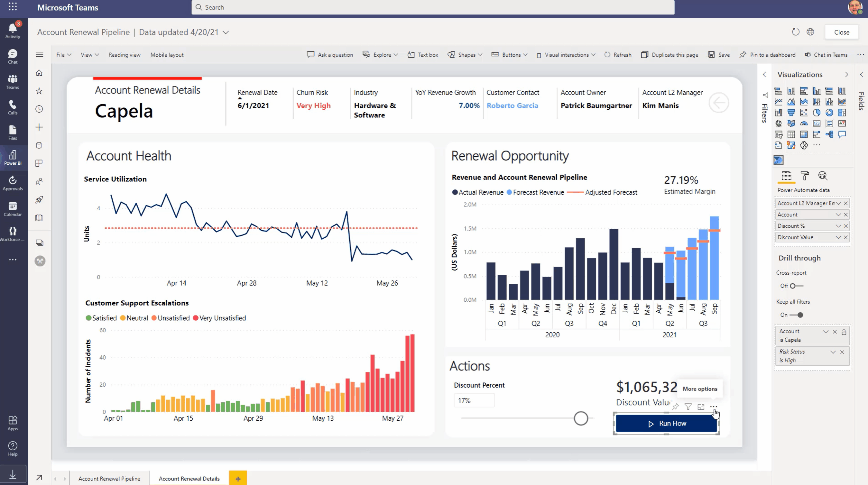Select the funnel chart visualization

(x=791, y=113)
